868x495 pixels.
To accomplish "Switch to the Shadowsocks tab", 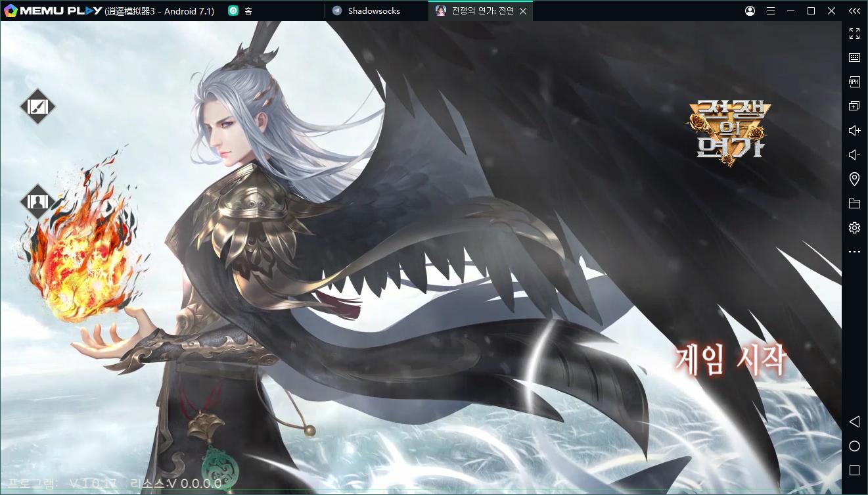I will pos(373,11).
